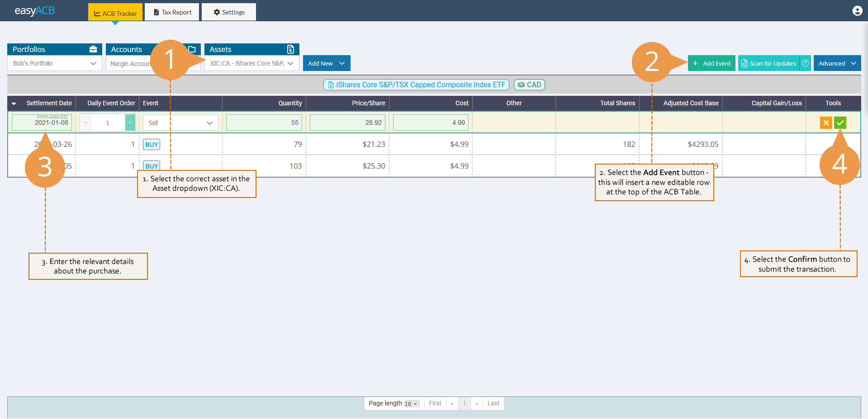Click the document icon in the iShares ETF badge
Screen dimensions: 868x419
pos(330,85)
